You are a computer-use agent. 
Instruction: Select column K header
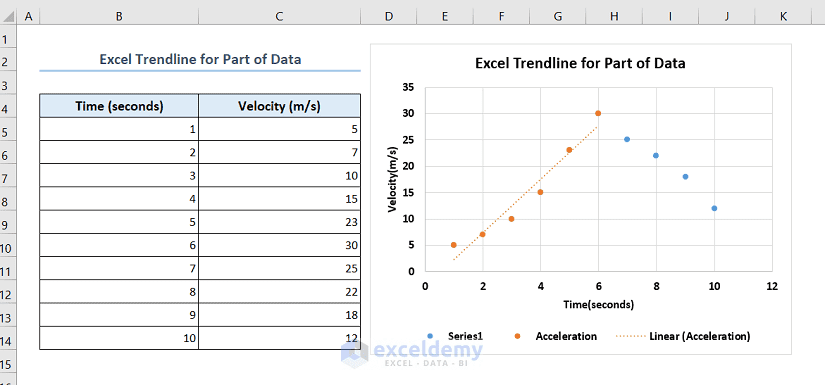point(783,17)
